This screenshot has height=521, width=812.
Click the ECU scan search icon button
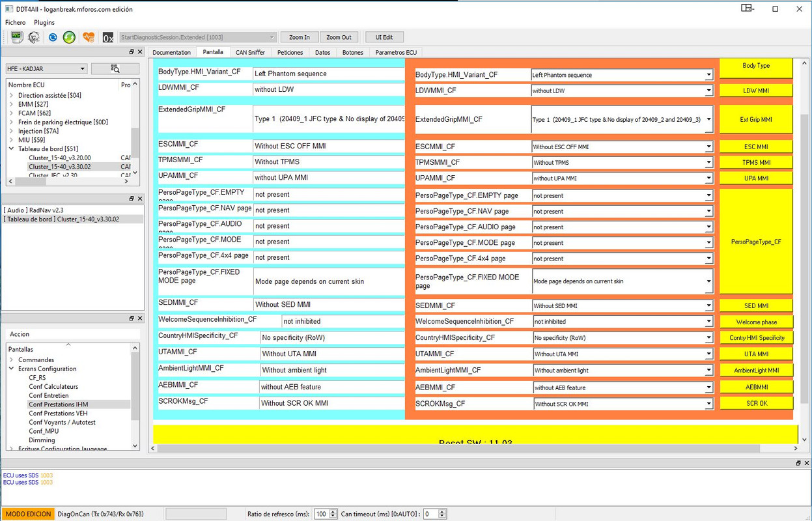[115, 68]
